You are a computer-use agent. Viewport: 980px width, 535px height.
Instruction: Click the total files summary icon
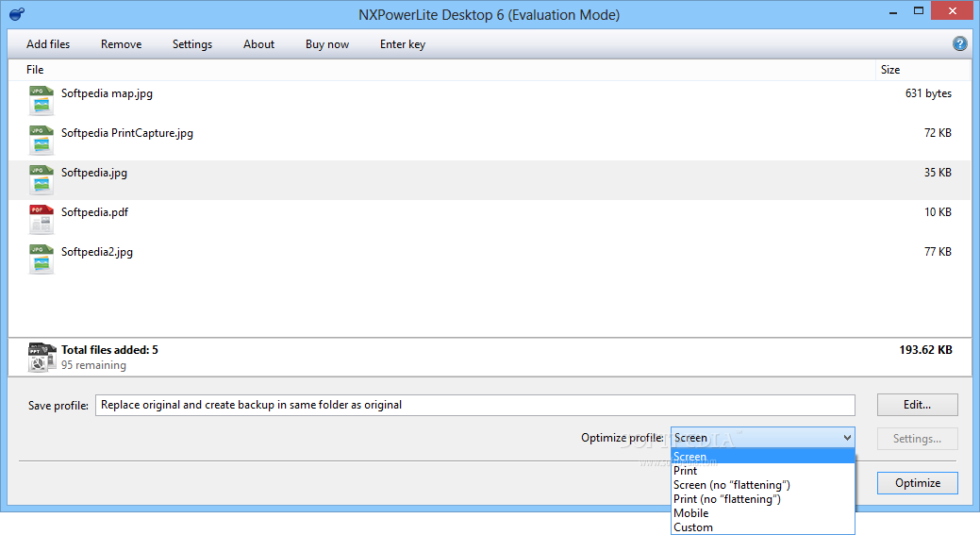point(42,358)
